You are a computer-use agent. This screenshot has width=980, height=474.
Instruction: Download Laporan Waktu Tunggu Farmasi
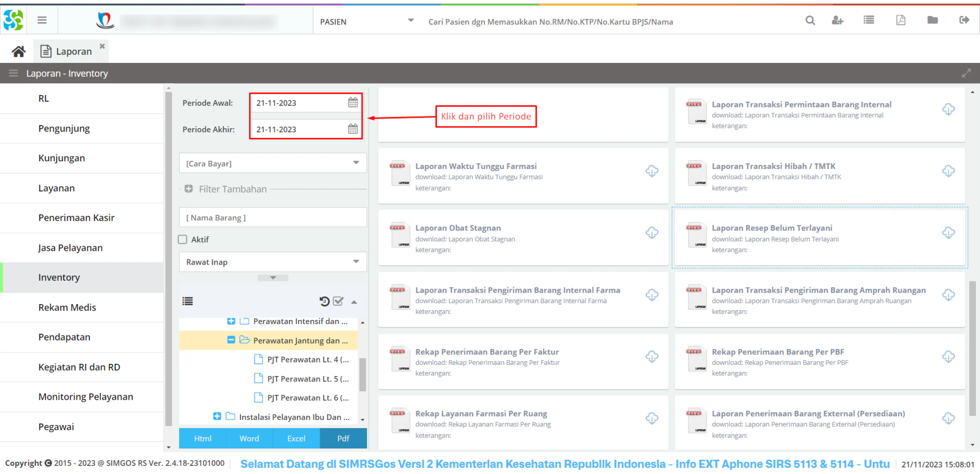652,171
